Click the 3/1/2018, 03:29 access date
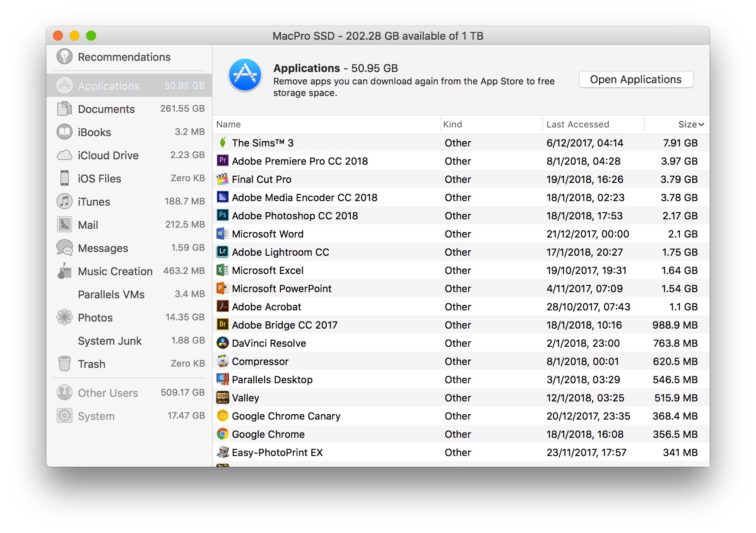The width and height of the screenshot is (756, 533). coord(583,379)
